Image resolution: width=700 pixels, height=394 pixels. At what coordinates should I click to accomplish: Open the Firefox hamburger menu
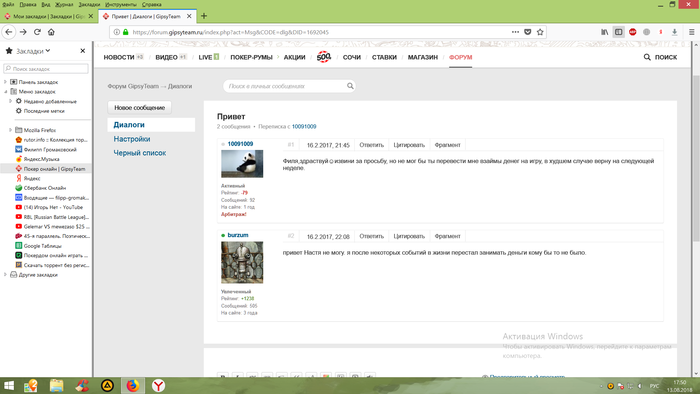(x=692, y=32)
